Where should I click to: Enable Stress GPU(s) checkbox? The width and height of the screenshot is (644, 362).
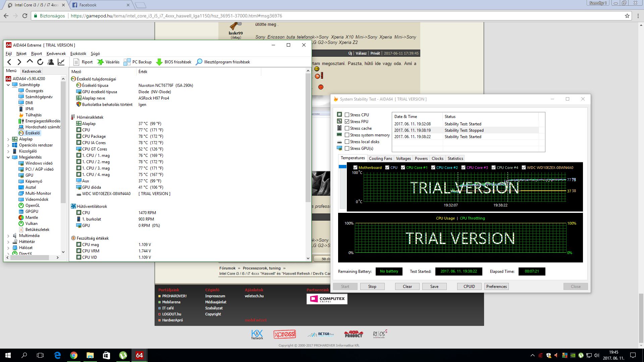[347, 148]
